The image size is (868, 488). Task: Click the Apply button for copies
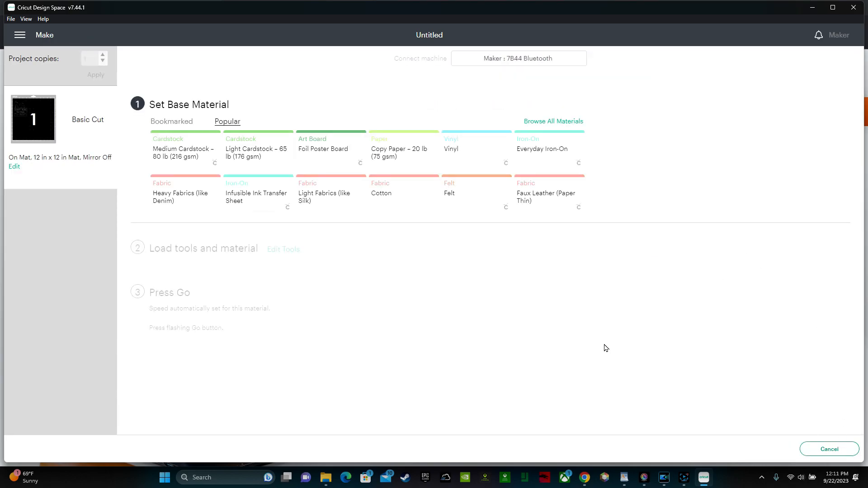click(95, 75)
